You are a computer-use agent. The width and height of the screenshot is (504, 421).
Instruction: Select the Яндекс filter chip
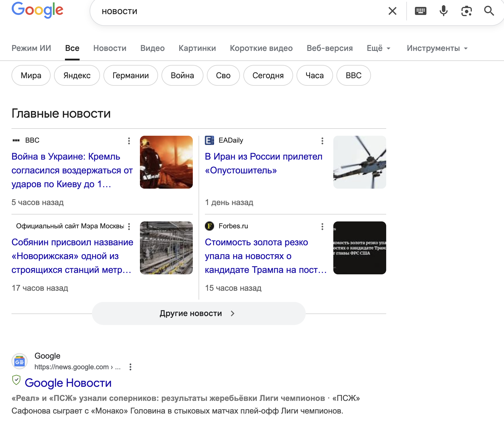pos(77,75)
